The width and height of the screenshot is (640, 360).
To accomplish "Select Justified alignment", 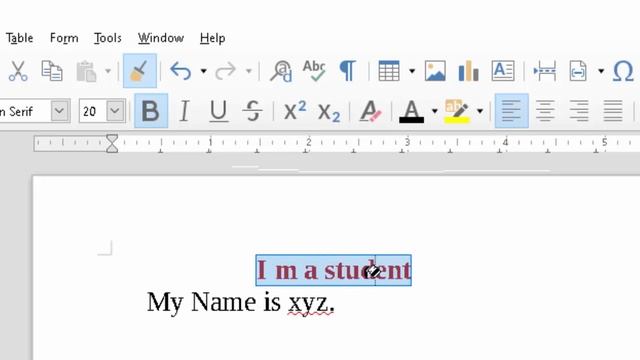I will tap(613, 111).
